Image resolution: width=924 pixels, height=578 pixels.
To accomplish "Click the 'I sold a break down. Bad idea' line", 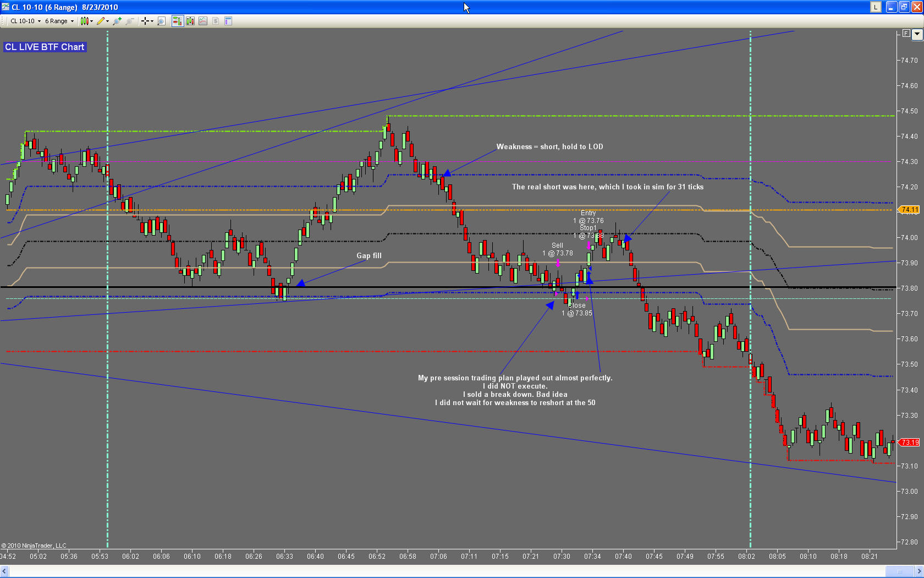I will [x=515, y=395].
